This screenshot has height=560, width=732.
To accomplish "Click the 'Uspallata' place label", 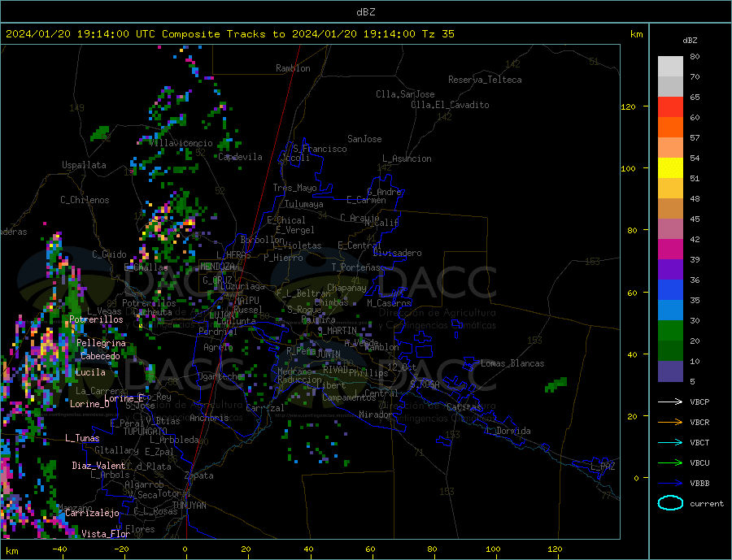I will 84,165.
